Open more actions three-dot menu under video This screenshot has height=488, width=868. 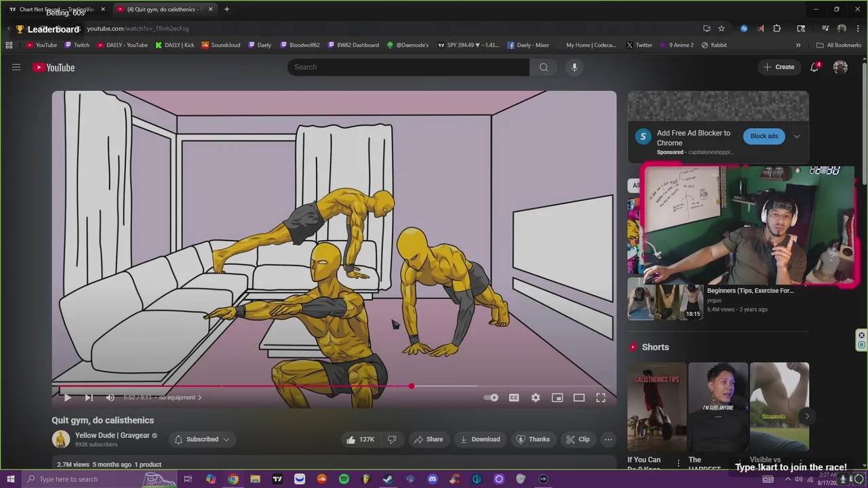tap(608, 439)
